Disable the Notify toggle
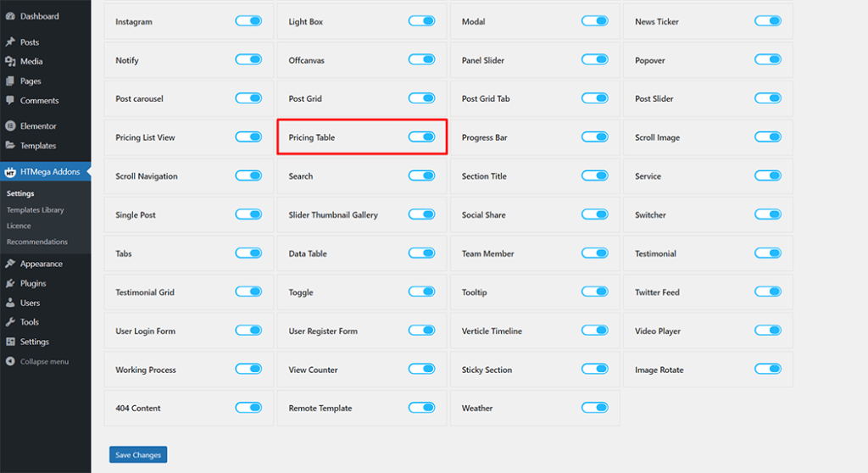 248,59
